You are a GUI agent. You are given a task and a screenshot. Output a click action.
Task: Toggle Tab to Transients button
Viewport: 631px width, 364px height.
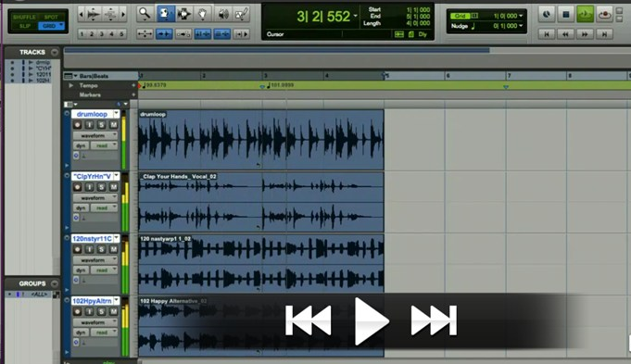pos(164,34)
